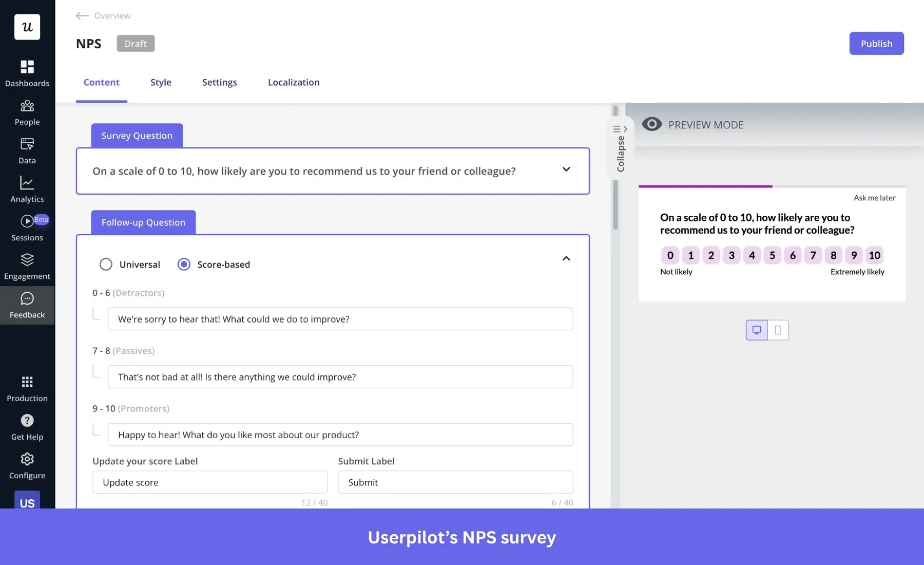The width and height of the screenshot is (924, 565).
Task: Switch to the Style tab
Action: tap(160, 82)
